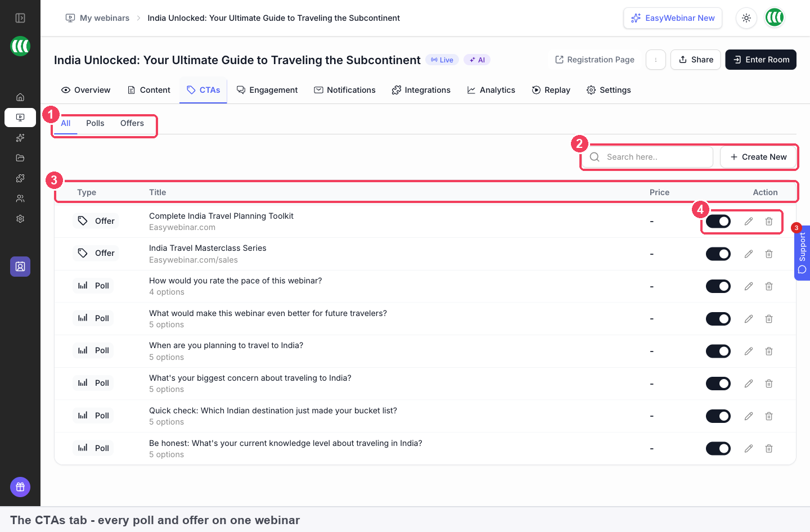Edit the India Travel Masterclass Series offer
Viewport: 810px width, 532px height.
point(749,254)
